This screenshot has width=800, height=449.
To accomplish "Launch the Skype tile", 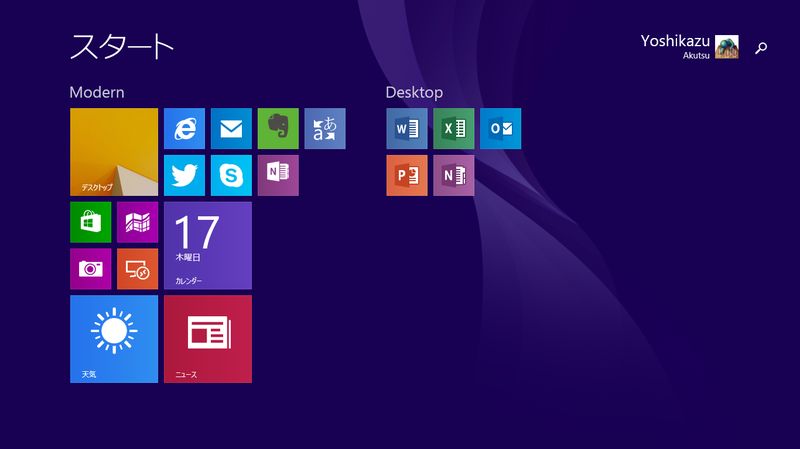I will pyautogui.click(x=231, y=175).
